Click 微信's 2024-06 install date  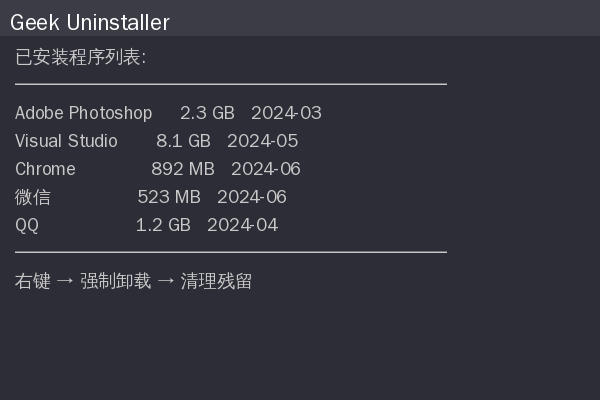pos(252,197)
